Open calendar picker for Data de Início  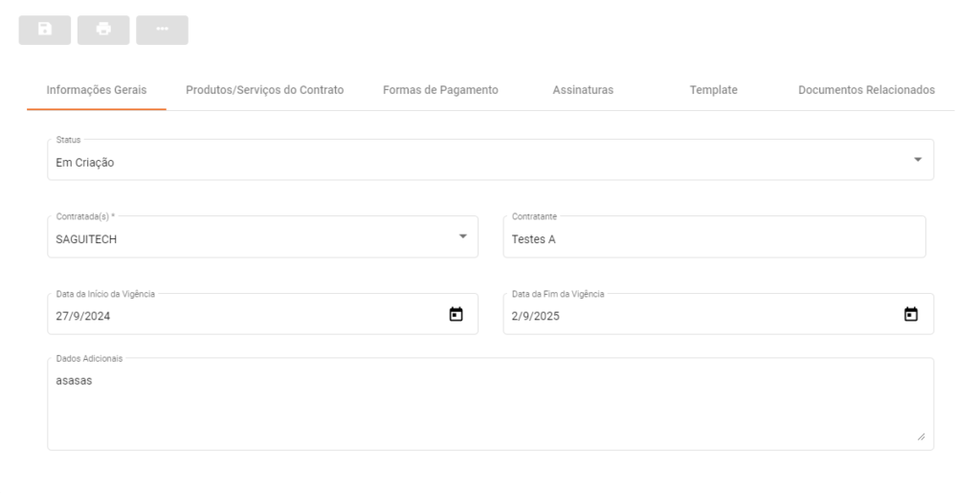pyautogui.click(x=457, y=314)
